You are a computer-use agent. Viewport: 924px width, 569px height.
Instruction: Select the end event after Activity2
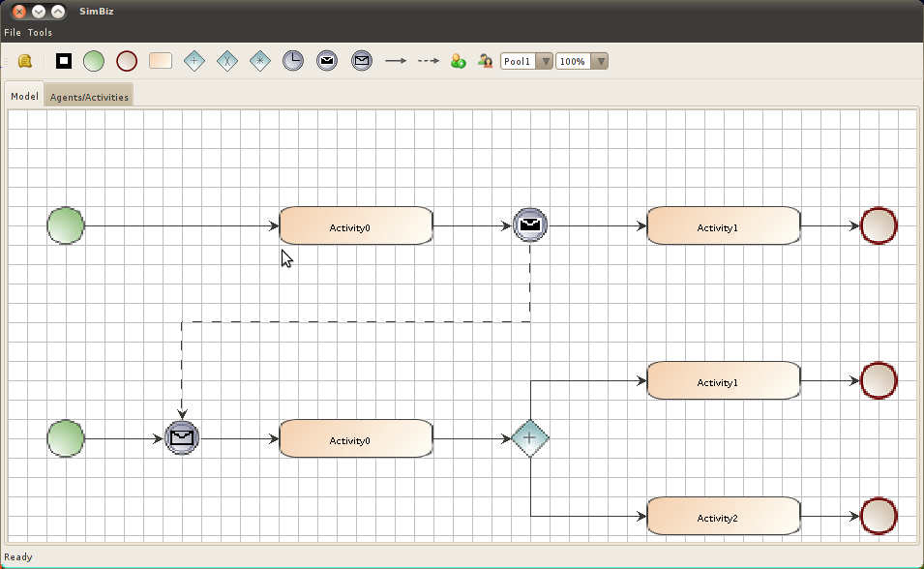coord(879,517)
